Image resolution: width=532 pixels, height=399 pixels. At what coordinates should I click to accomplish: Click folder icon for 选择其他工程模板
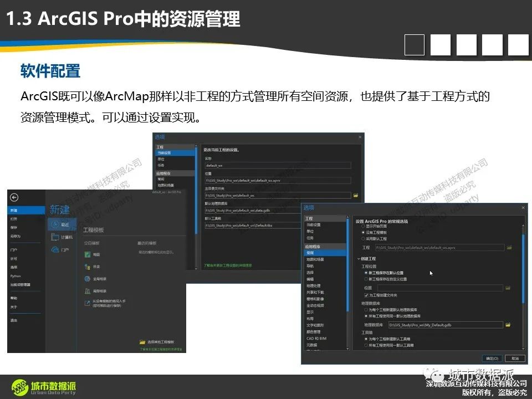[x=142, y=342]
